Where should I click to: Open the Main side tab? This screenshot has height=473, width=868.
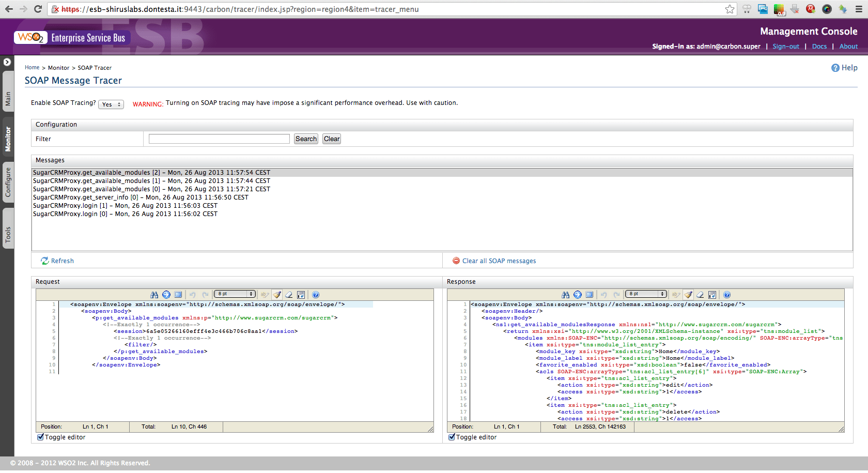[x=8, y=91]
